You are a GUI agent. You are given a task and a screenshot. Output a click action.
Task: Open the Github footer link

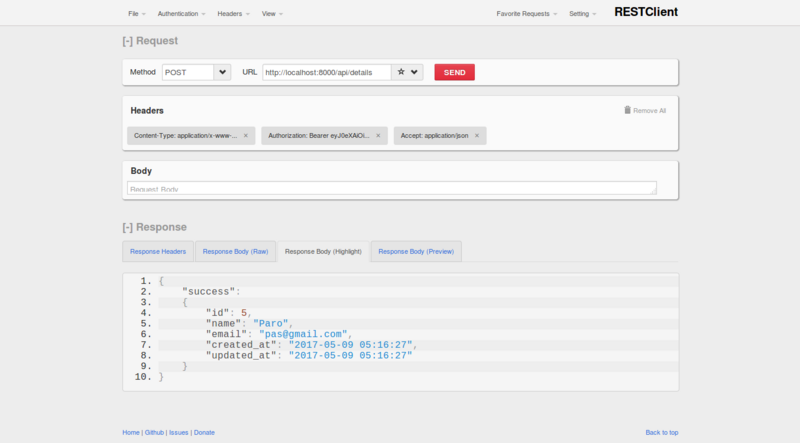click(x=154, y=432)
